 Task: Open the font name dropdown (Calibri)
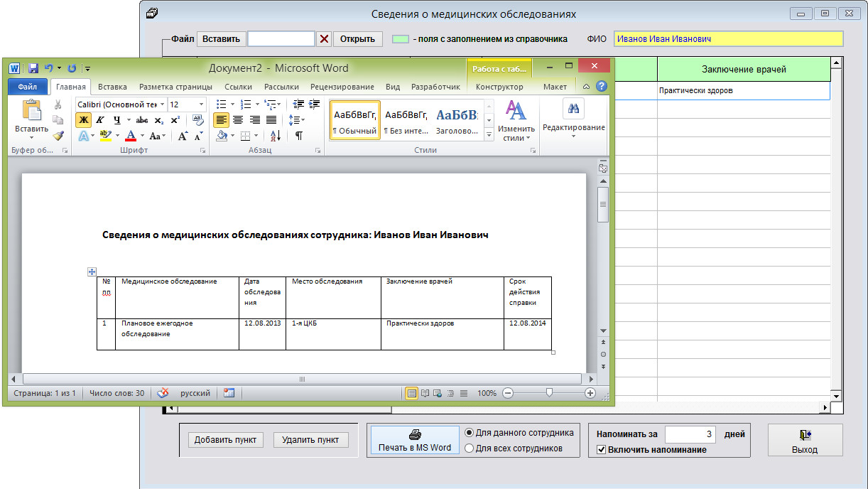pos(162,104)
